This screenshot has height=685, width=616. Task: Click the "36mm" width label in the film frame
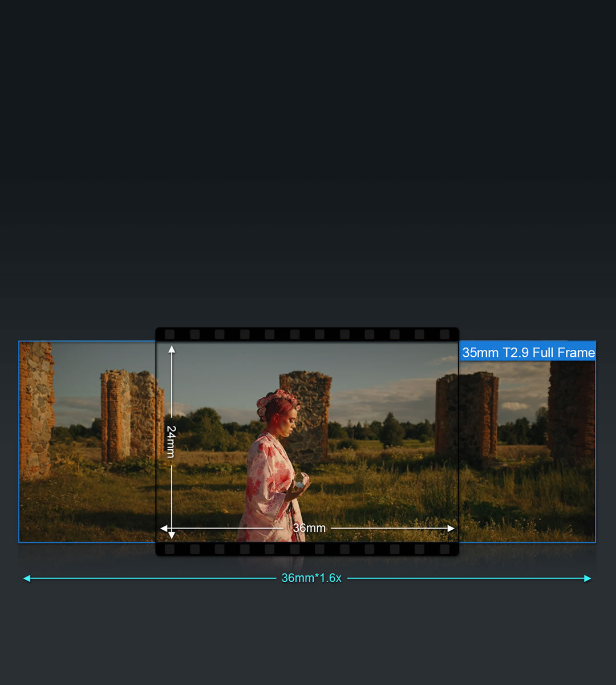click(x=309, y=528)
